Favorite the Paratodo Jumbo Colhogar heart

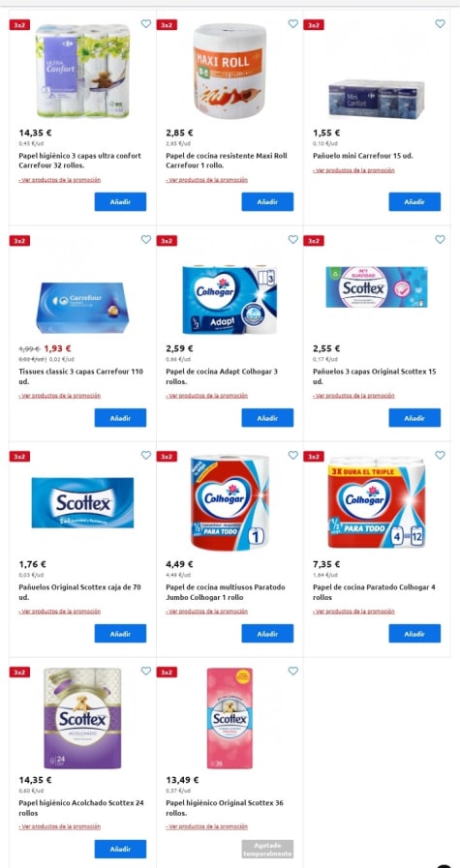pos(293,455)
